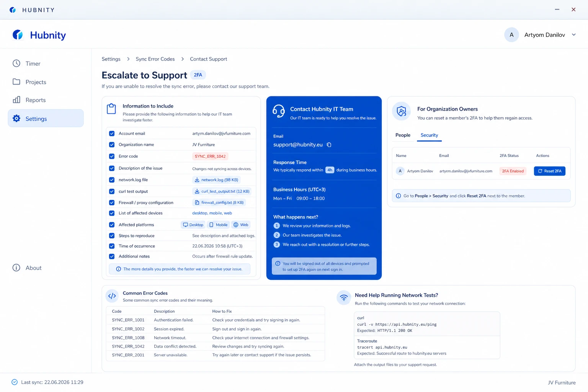Click the info icon in sign-out notice
Screen dimensions: 588x392
(x=278, y=263)
